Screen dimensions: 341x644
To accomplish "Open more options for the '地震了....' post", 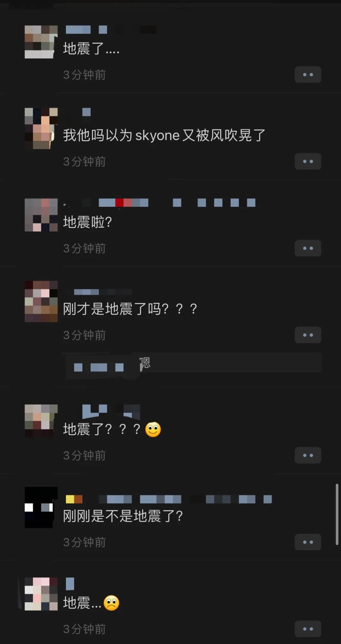I will [x=308, y=75].
